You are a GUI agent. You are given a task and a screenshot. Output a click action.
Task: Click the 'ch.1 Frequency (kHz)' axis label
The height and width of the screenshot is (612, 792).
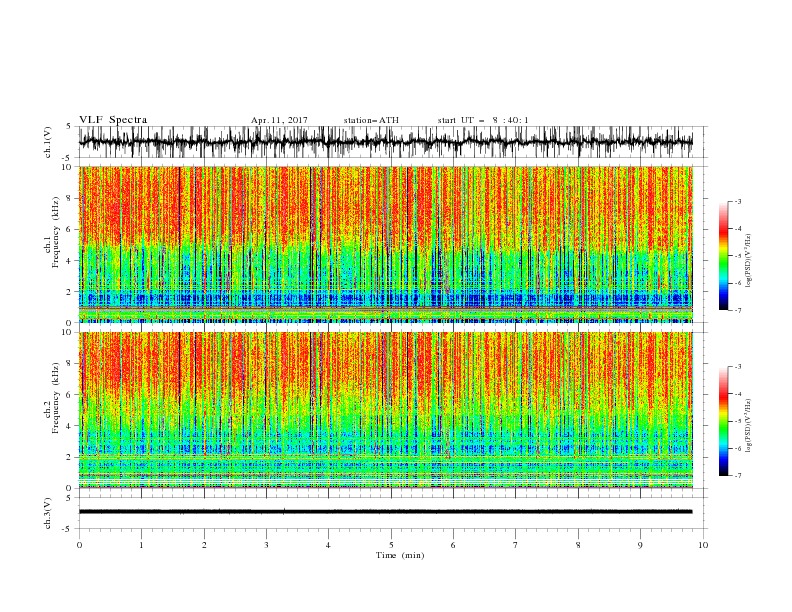click(52, 232)
